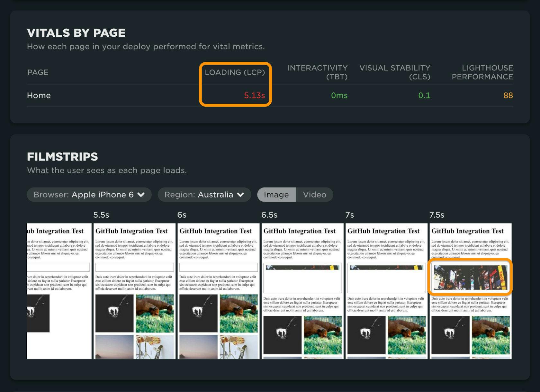The image size is (540, 392).
Task: Open the Browser: Apple iPhone 6 dropdown
Action: coord(89,195)
